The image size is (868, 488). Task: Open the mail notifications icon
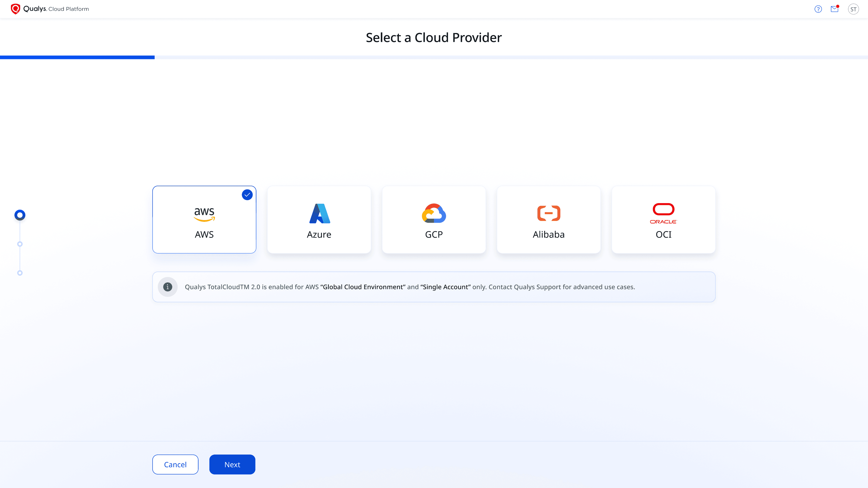(x=835, y=9)
